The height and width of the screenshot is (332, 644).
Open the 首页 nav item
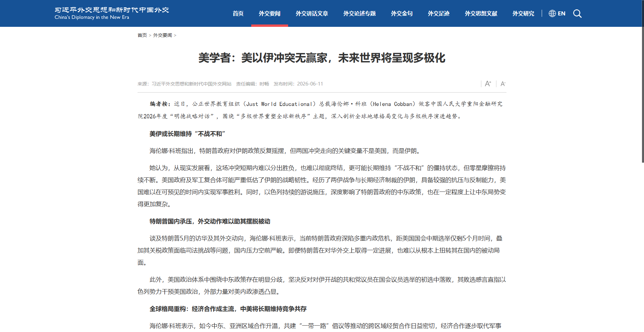coord(238,13)
